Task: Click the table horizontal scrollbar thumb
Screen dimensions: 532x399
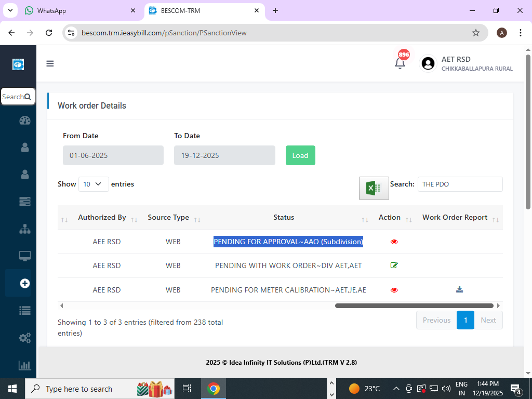Action: (414, 305)
